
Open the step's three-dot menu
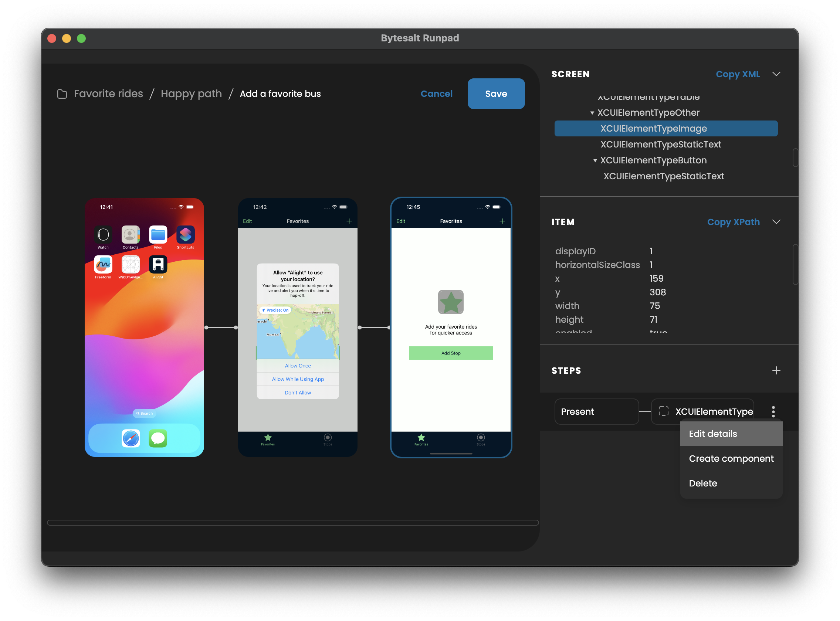(x=773, y=411)
